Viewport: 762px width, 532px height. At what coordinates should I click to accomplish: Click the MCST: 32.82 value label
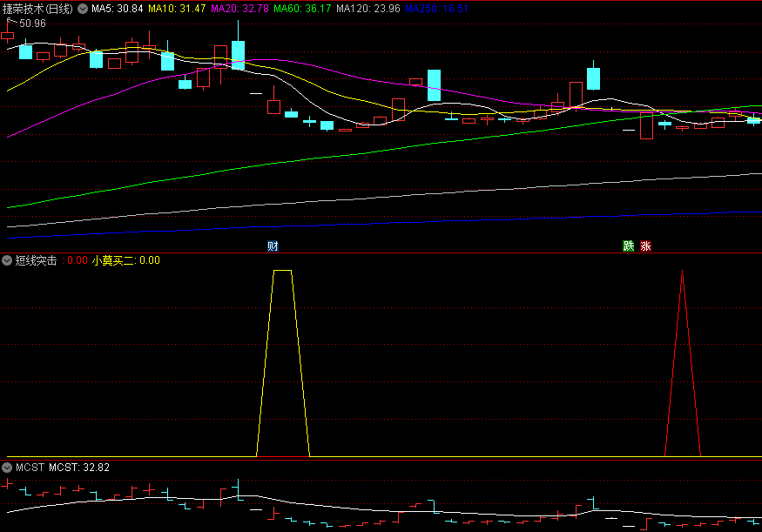pos(79,468)
